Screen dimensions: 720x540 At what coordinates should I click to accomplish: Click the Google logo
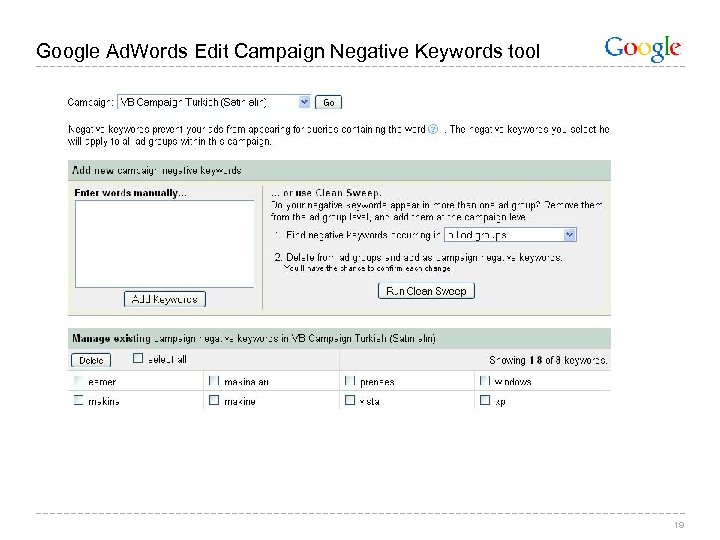click(x=642, y=49)
